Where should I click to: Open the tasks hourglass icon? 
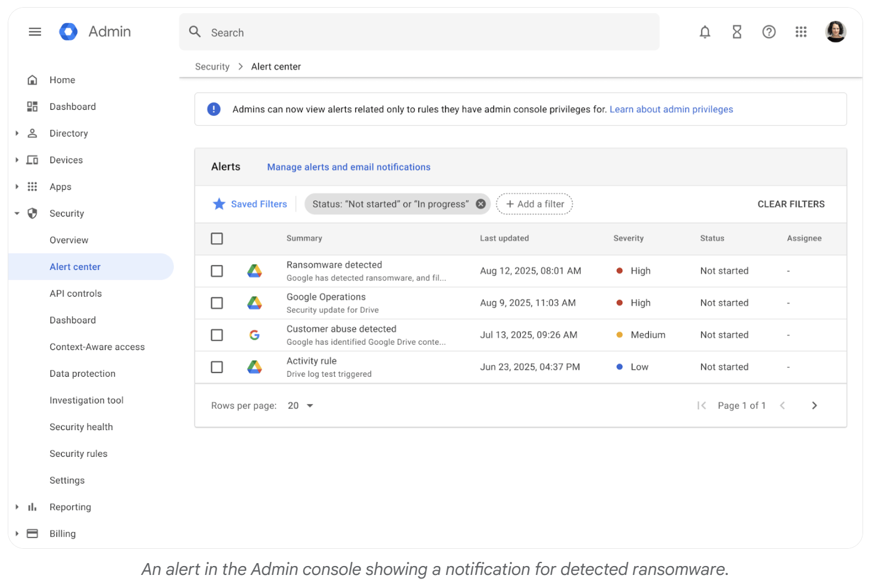[737, 32]
